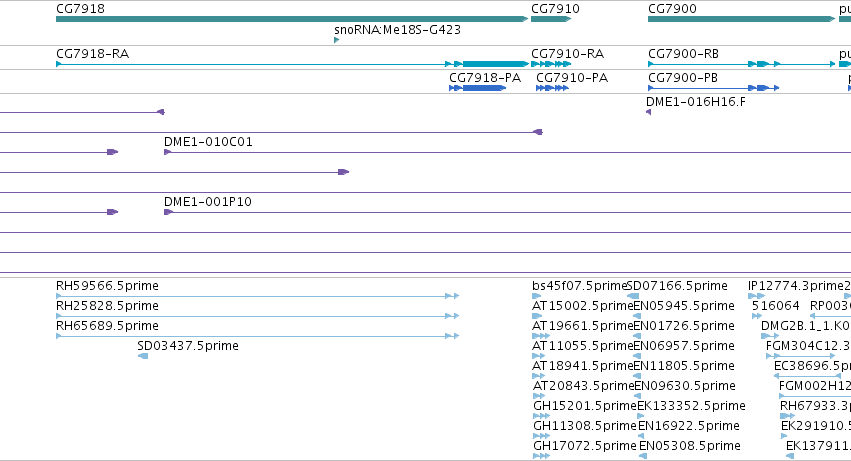Select the AT11055.5prime label

(x=583, y=346)
